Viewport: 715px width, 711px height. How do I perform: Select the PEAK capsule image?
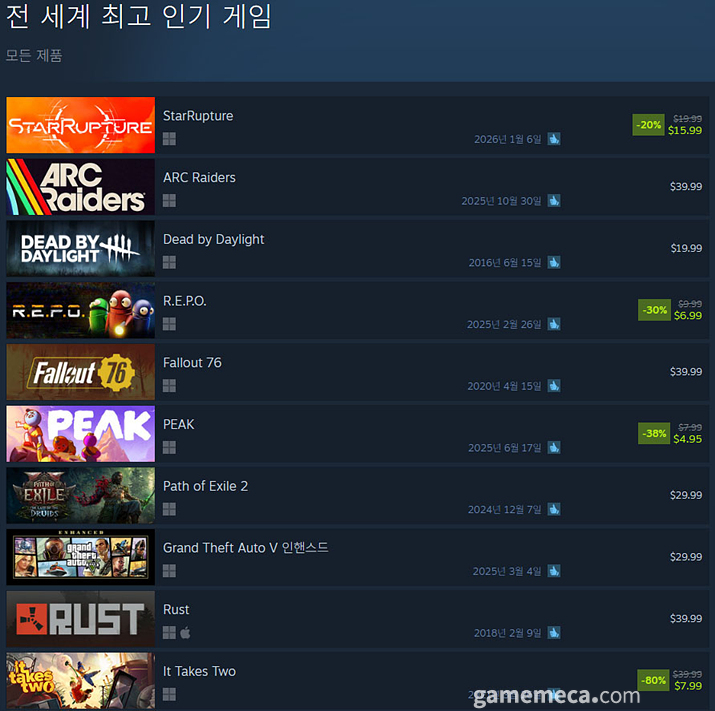(x=81, y=434)
